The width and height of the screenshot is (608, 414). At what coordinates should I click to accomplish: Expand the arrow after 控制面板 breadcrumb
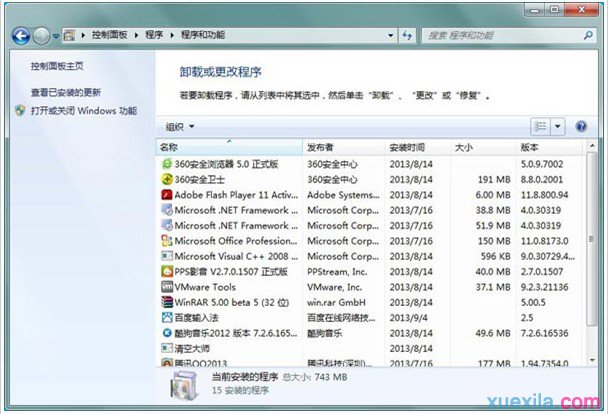coord(136,35)
